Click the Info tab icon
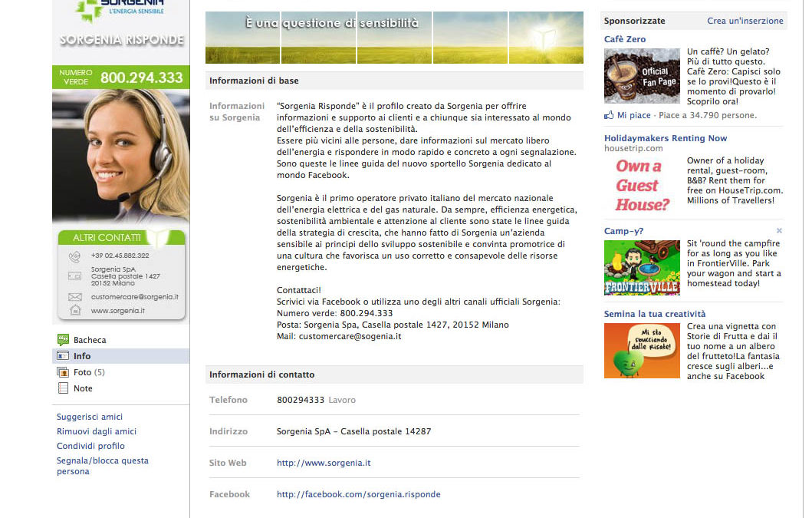Image resolution: width=812 pixels, height=518 pixels. point(63,356)
